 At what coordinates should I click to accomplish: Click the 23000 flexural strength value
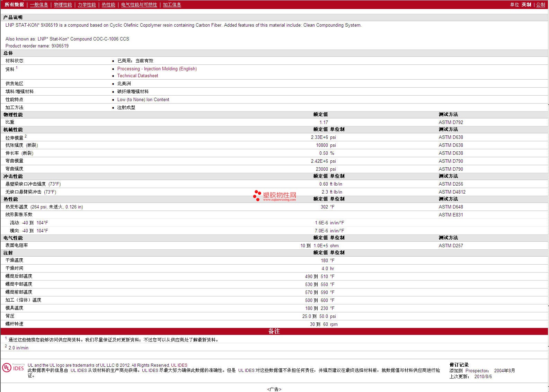(322, 169)
